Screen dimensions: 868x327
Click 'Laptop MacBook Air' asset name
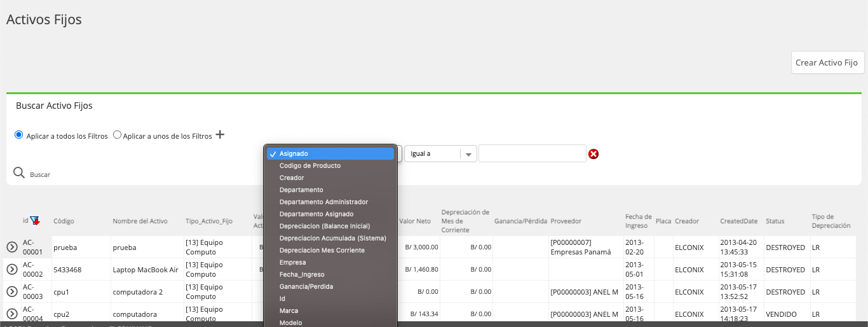click(x=146, y=270)
